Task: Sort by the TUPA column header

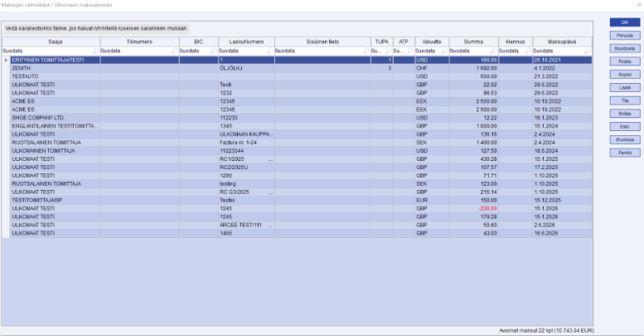Action: 381,42
